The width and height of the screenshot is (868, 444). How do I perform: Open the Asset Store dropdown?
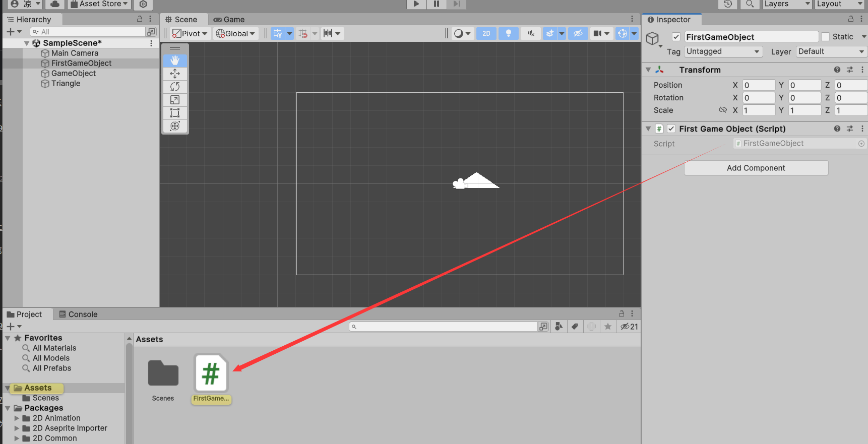tap(99, 4)
